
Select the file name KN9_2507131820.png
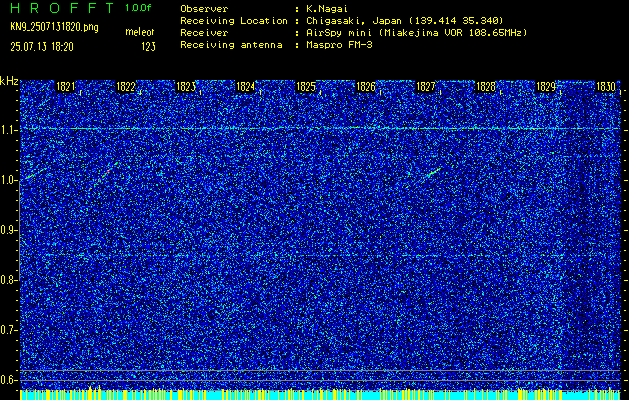[x=54, y=27]
